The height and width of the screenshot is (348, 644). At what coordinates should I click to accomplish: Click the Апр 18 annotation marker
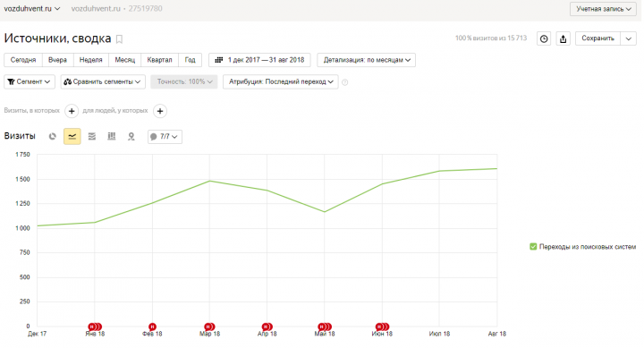(267, 327)
